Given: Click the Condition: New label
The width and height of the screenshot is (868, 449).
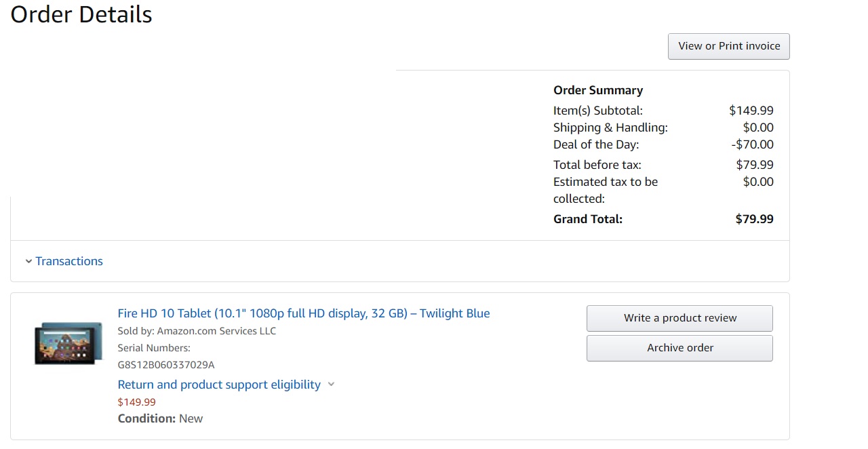Looking at the screenshot, I should [x=160, y=418].
